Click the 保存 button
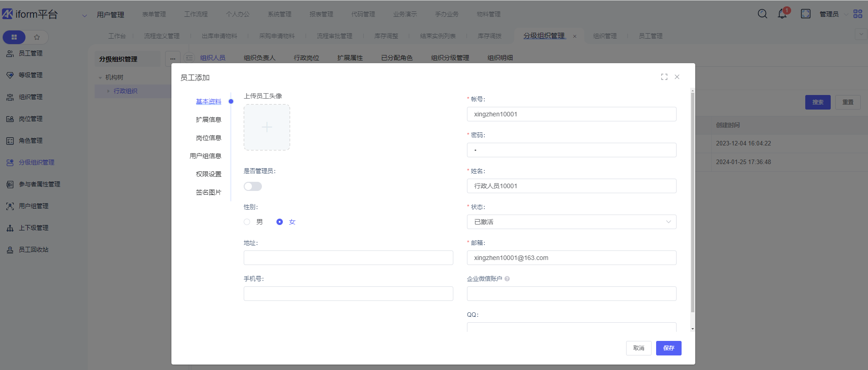Viewport: 868px width, 370px height. (668, 348)
